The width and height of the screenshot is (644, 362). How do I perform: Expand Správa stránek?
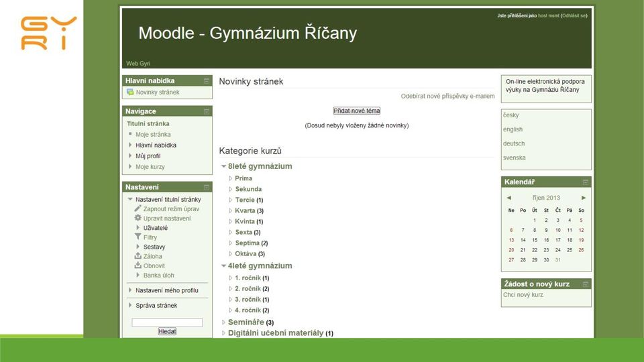click(x=130, y=305)
